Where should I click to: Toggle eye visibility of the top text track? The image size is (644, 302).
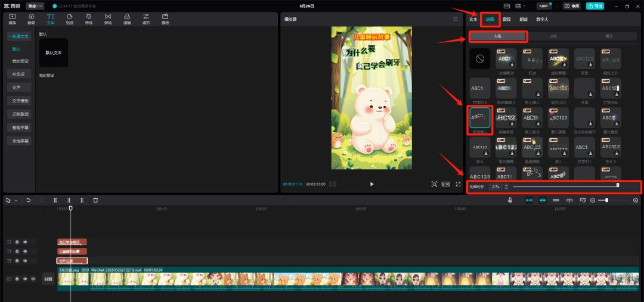click(25, 242)
